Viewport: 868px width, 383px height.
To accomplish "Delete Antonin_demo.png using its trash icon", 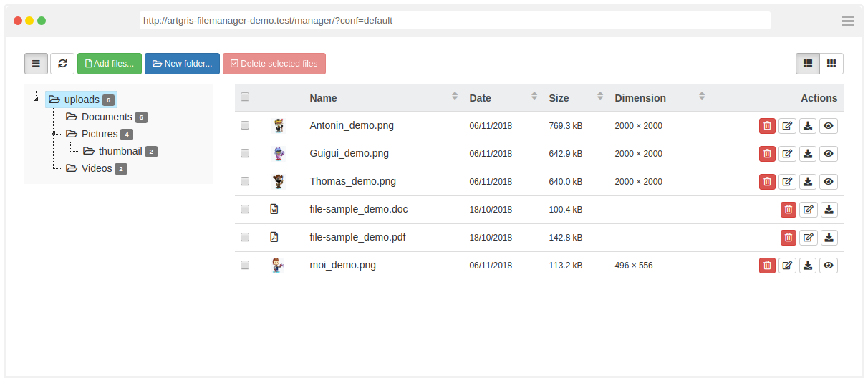I will (x=767, y=126).
